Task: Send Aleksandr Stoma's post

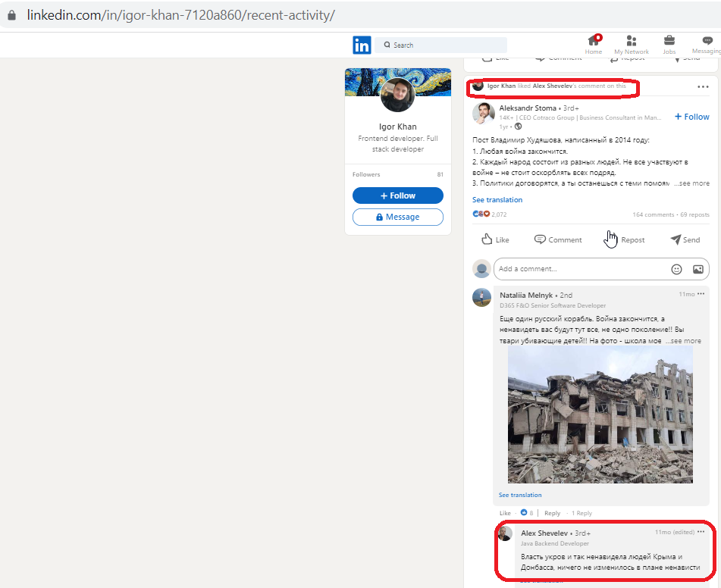Action: 685,239
